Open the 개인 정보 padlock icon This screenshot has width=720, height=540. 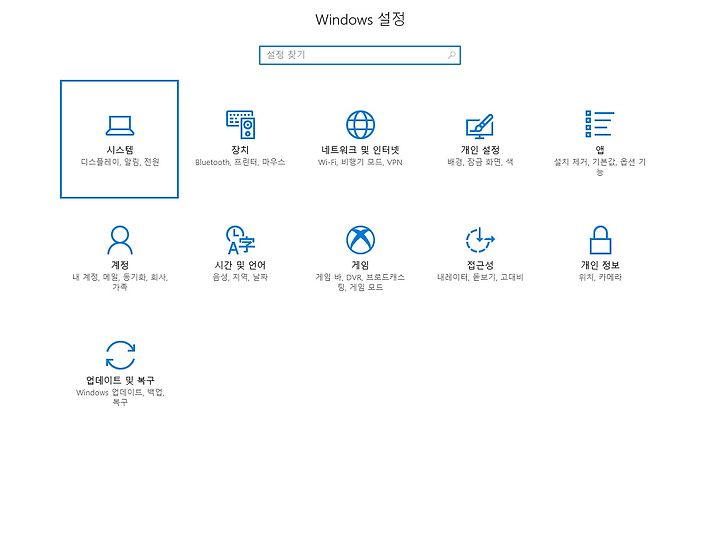(600, 240)
